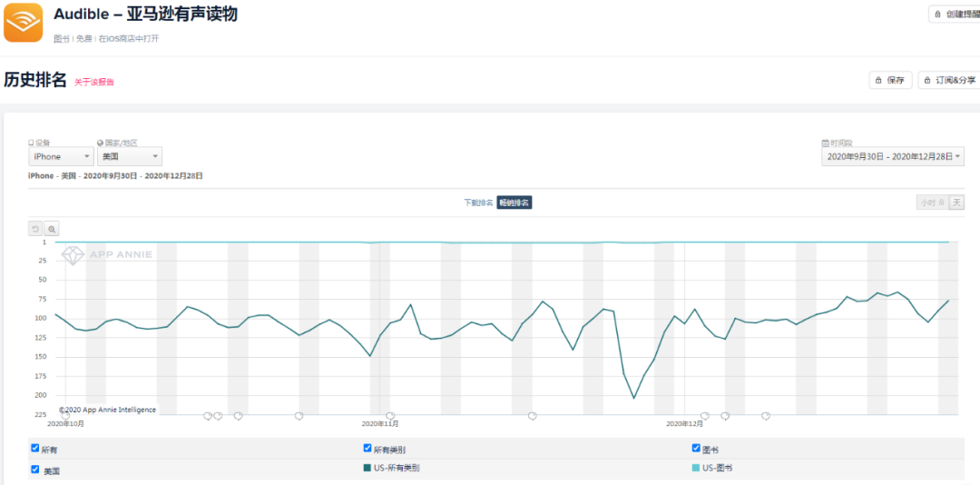Click the Audible app icon

(x=23, y=22)
